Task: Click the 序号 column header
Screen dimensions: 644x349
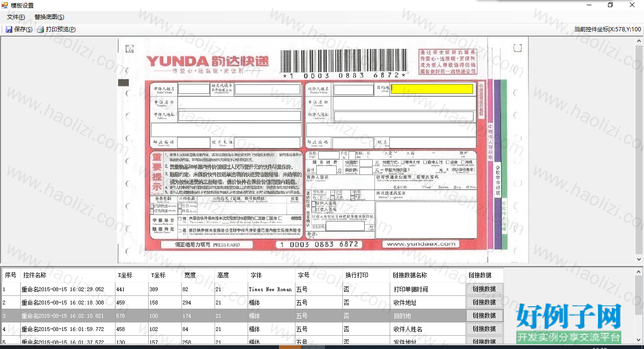Action: tap(11, 275)
